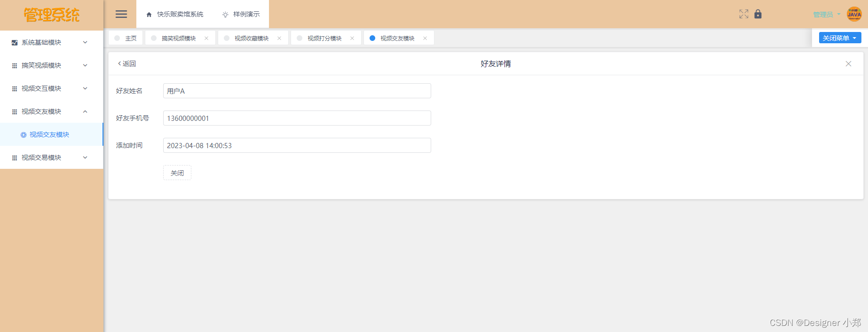
Task: Expand the 系统基础模块 menu chevron
Action: click(85, 42)
